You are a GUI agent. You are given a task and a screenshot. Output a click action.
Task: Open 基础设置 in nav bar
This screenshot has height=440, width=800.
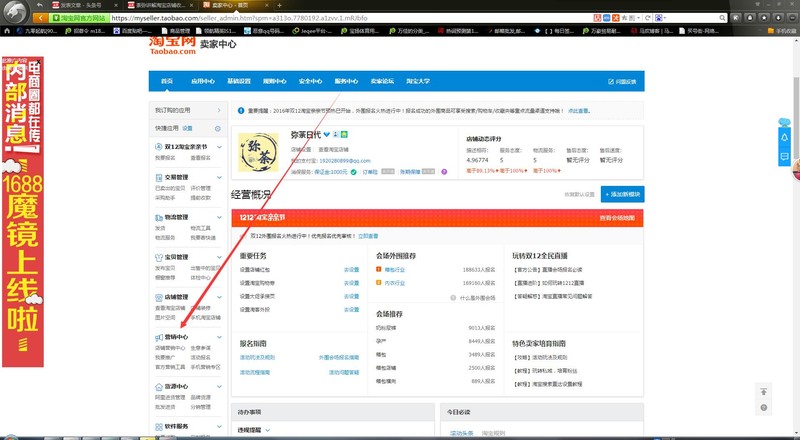tap(239, 81)
